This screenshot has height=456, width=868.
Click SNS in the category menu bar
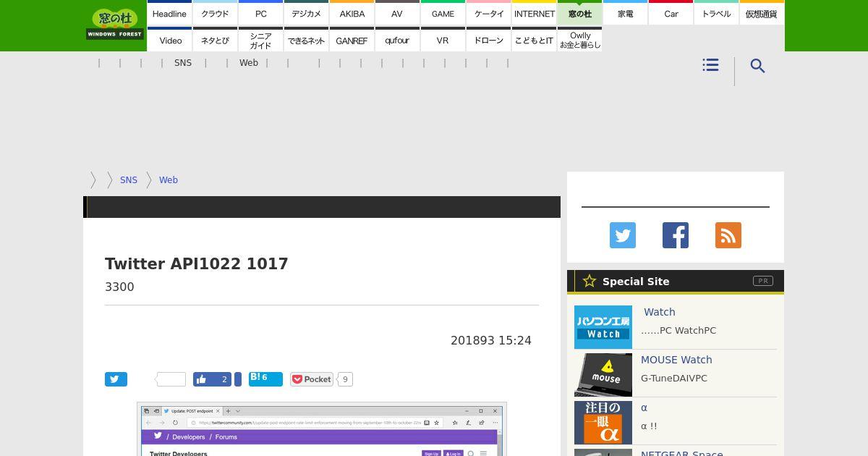point(183,63)
